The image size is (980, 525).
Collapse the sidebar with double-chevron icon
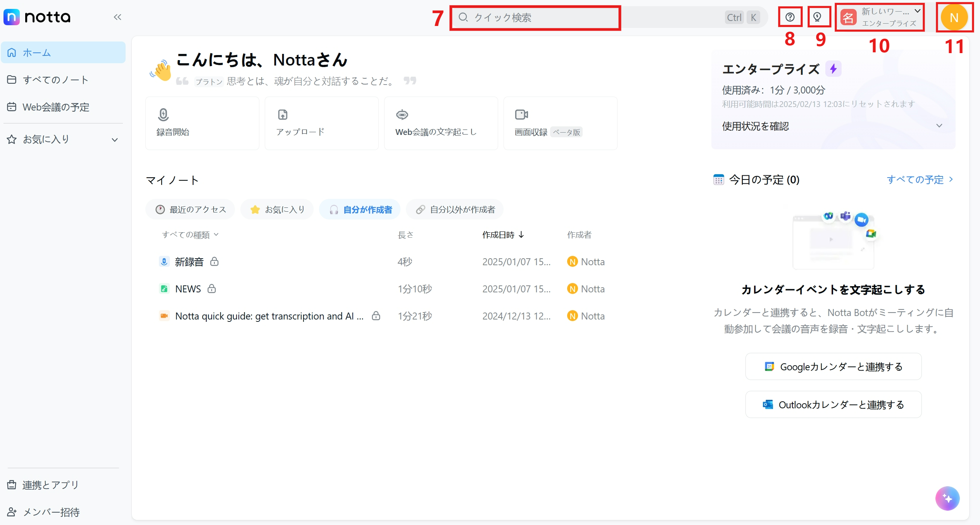point(117,17)
